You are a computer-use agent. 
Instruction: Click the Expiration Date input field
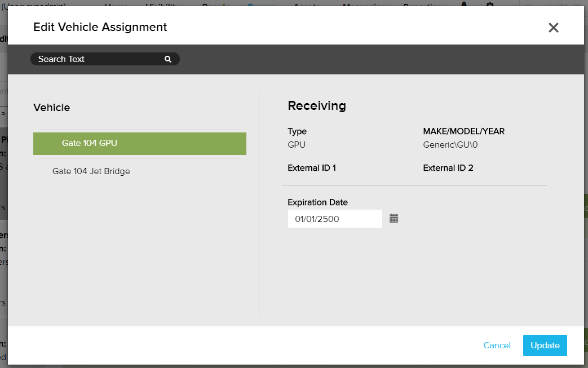[x=334, y=219]
